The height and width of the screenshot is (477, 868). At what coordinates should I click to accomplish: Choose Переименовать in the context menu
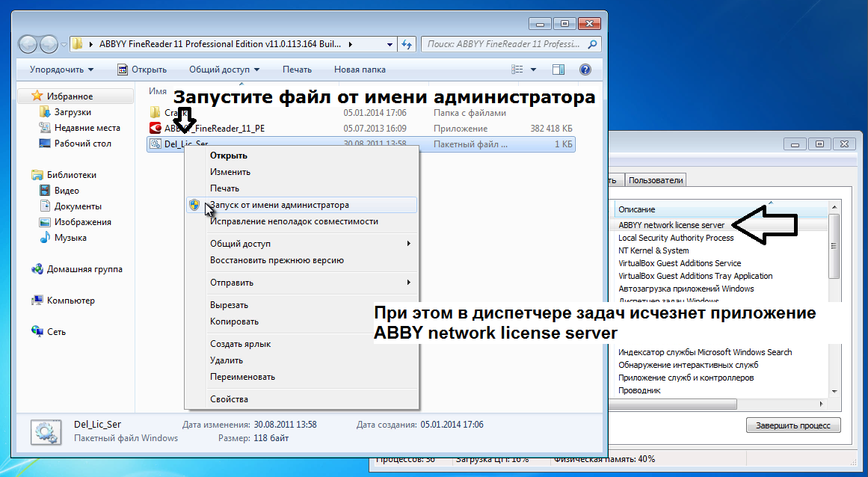(x=242, y=377)
